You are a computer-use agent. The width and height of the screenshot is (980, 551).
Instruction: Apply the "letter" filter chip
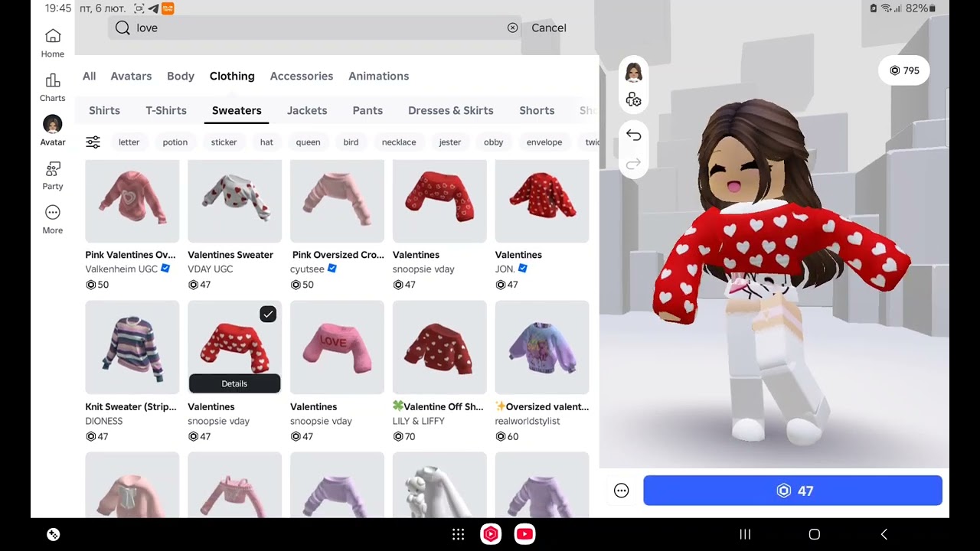[x=129, y=142]
